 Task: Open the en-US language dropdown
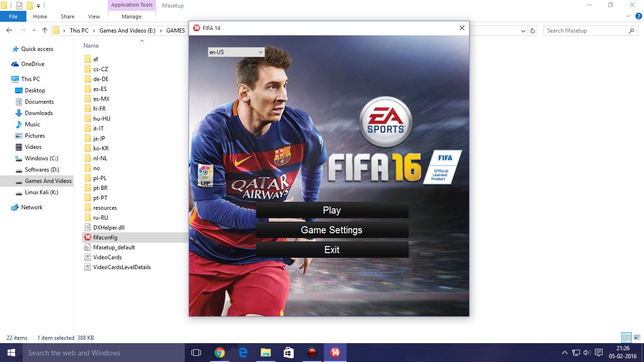coord(236,52)
